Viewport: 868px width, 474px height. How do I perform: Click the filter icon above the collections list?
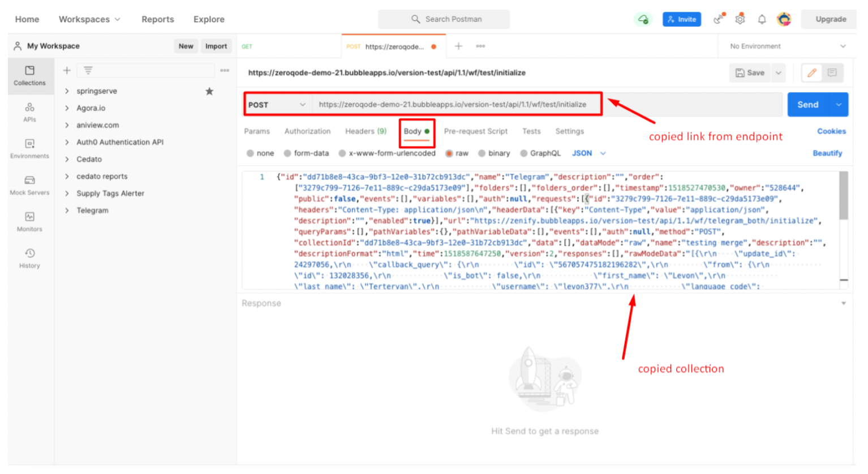tap(88, 70)
